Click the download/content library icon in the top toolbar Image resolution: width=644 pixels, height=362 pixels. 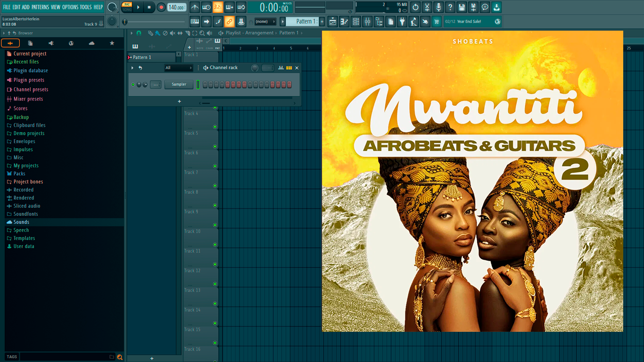pos(496,7)
